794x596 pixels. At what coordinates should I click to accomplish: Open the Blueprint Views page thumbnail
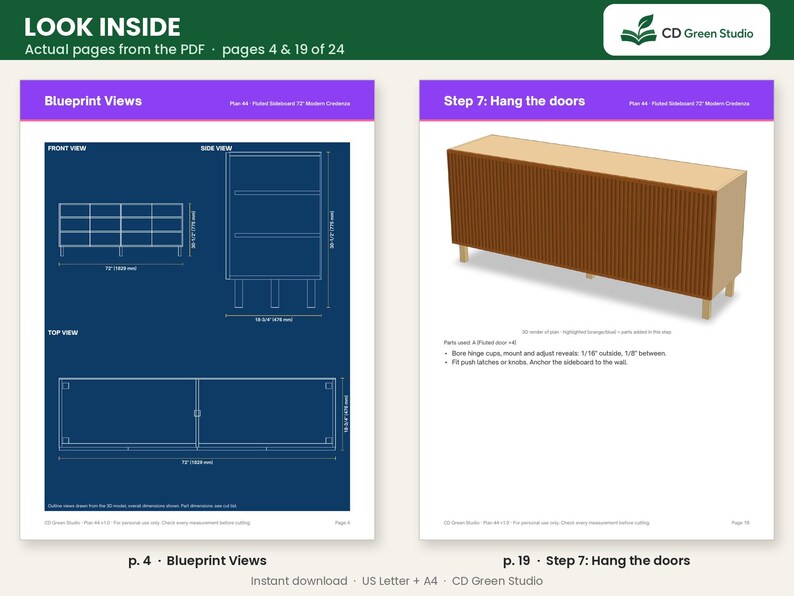(x=197, y=309)
